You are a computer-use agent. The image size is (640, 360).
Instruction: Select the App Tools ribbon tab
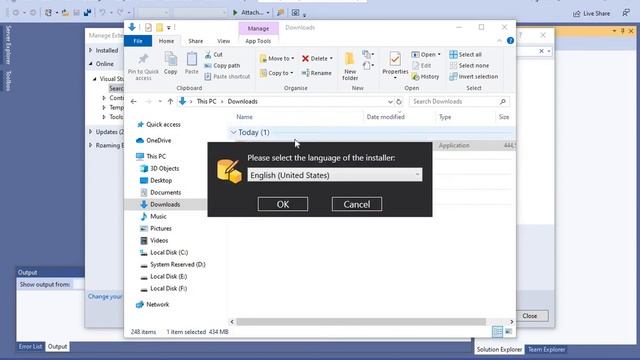click(x=258, y=41)
